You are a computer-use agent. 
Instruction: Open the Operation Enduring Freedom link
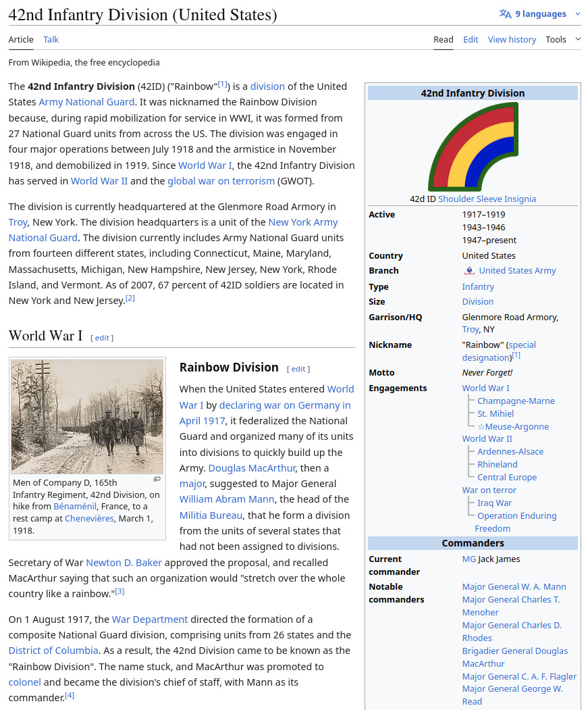pos(516,522)
